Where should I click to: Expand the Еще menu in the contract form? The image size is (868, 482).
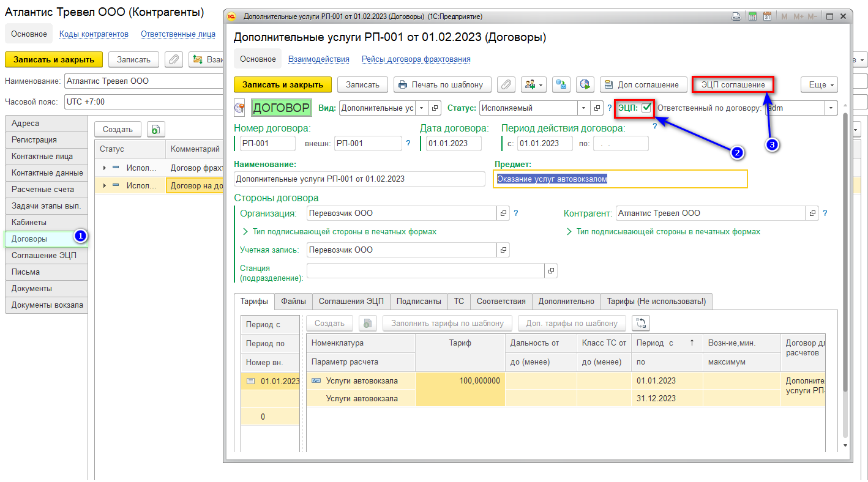pyautogui.click(x=818, y=85)
